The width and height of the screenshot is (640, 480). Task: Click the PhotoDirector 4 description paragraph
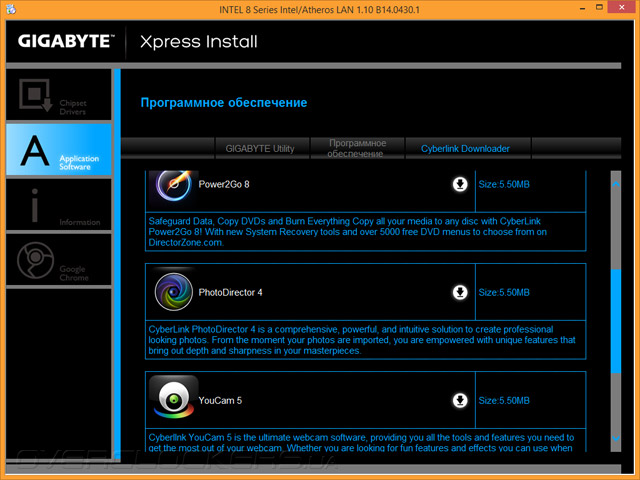pos(362,340)
